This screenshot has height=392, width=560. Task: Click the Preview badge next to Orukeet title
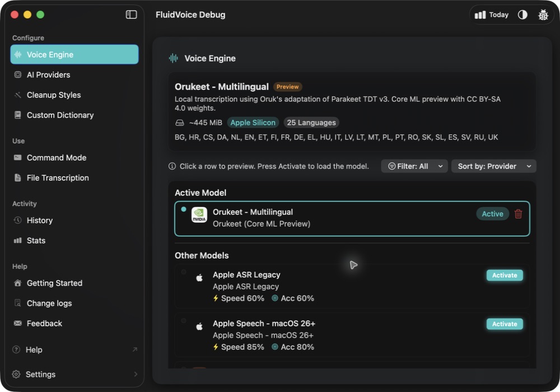287,87
